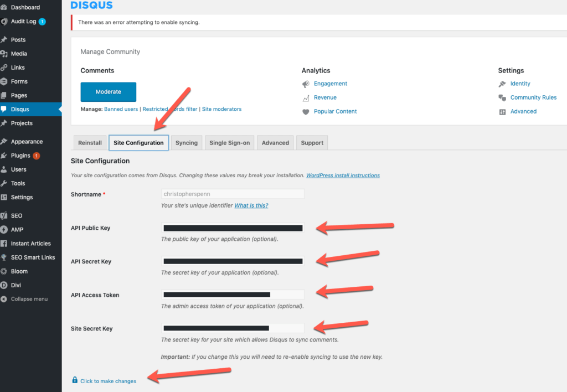This screenshot has height=392, width=567.
Task: Open the Banned users link
Action: click(x=121, y=109)
